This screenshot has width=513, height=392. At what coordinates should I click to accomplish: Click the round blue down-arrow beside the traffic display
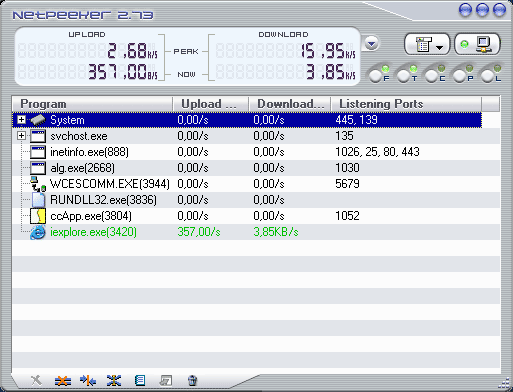coord(371,43)
